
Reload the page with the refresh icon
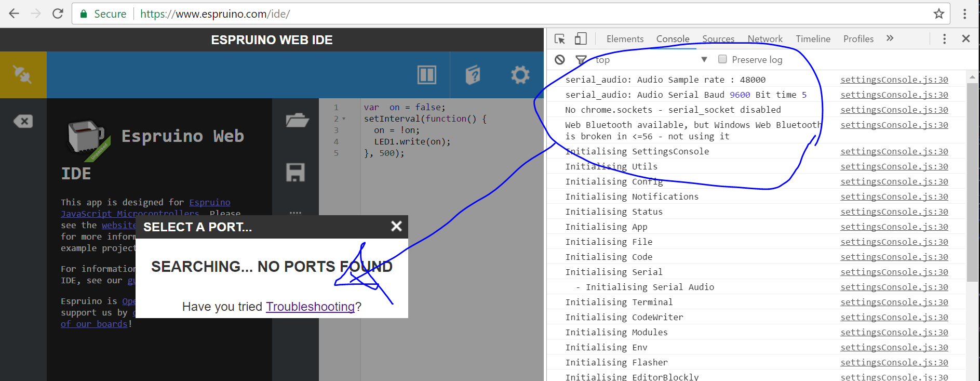point(58,14)
